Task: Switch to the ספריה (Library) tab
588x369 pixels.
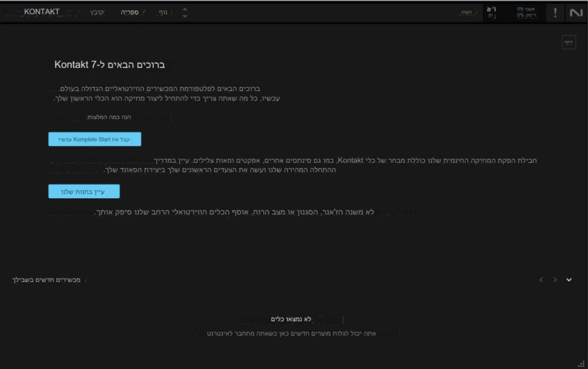Action: coord(129,12)
